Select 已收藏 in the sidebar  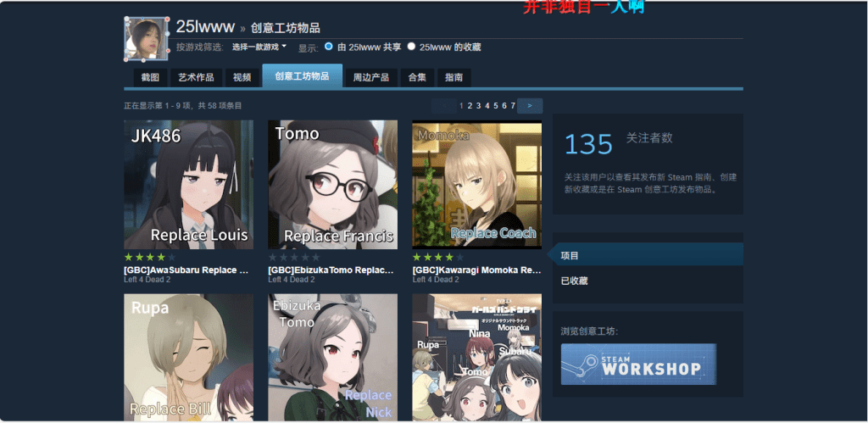pyautogui.click(x=575, y=281)
